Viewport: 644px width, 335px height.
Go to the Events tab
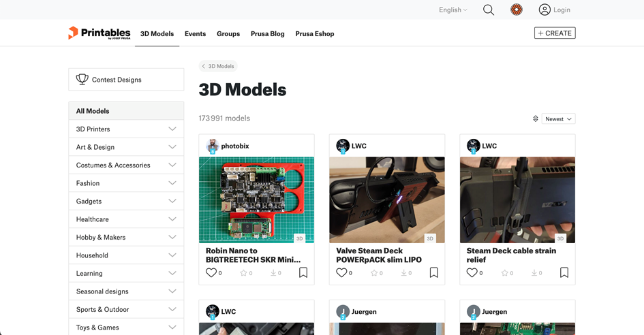point(195,34)
